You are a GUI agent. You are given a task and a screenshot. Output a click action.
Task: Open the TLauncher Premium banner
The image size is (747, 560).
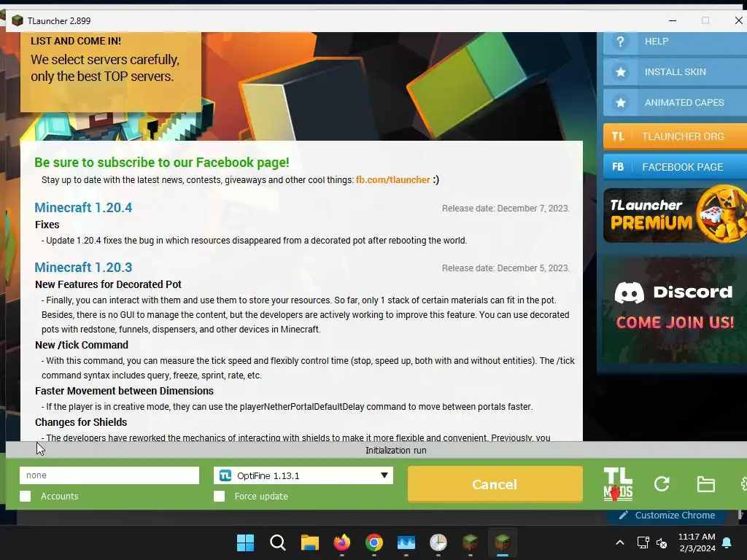point(675,215)
